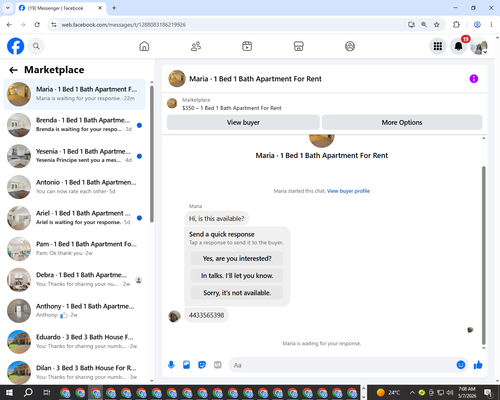Screen dimensions: 500x400
Task: Open Antonio's conversation in the list
Action: [74, 187]
